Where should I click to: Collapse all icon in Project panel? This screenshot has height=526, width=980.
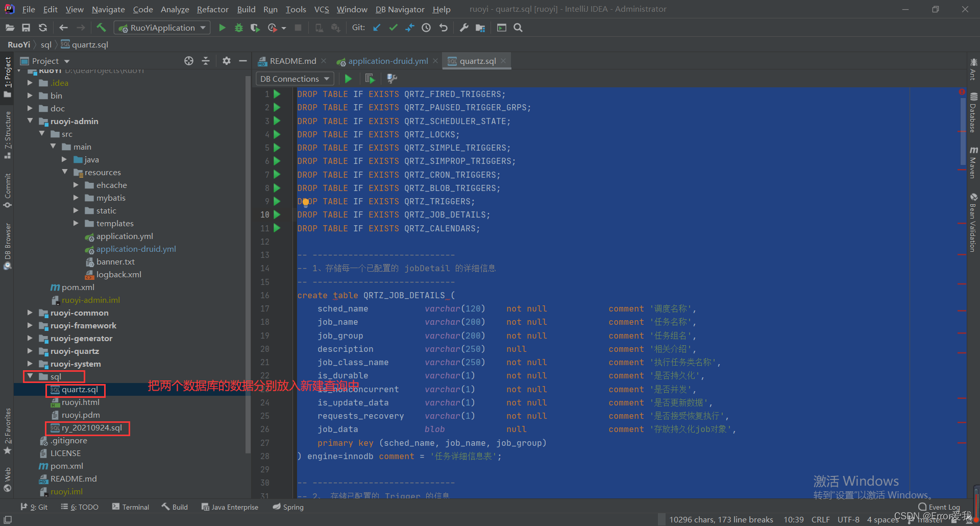click(x=206, y=61)
